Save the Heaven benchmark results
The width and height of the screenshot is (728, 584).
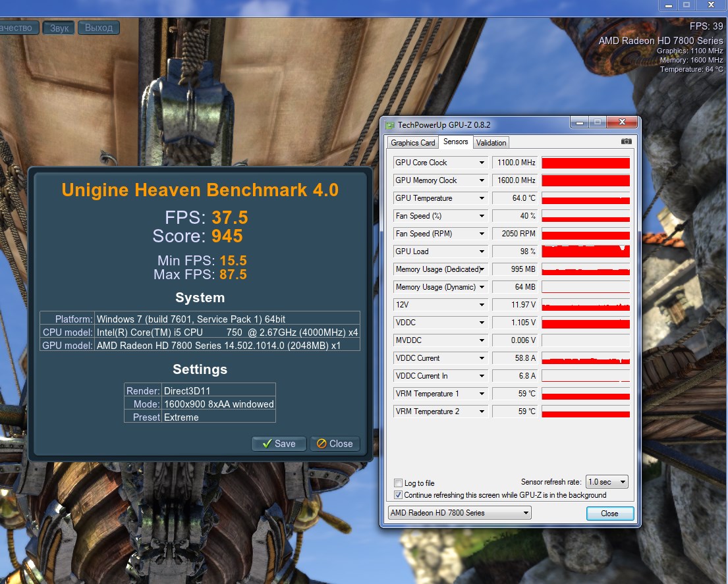pos(279,444)
